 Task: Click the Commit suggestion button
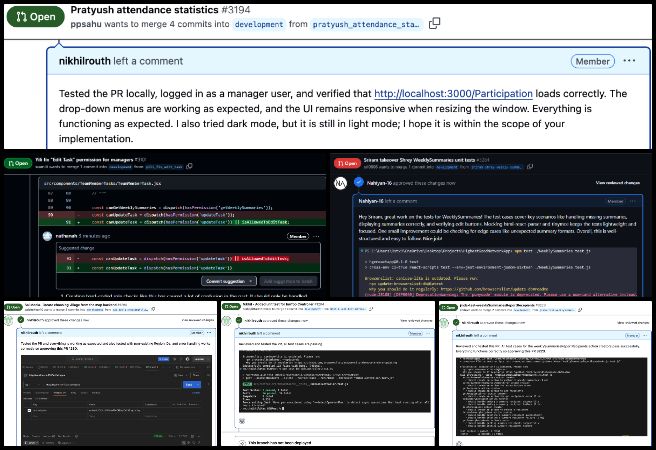click(226, 281)
